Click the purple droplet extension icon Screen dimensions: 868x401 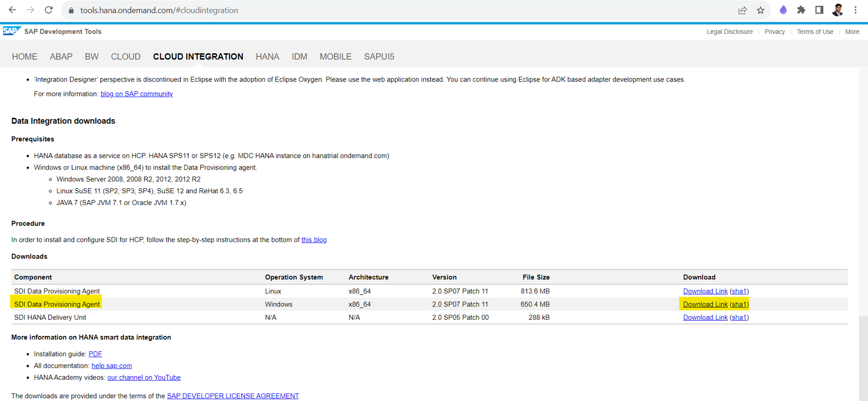click(x=783, y=10)
